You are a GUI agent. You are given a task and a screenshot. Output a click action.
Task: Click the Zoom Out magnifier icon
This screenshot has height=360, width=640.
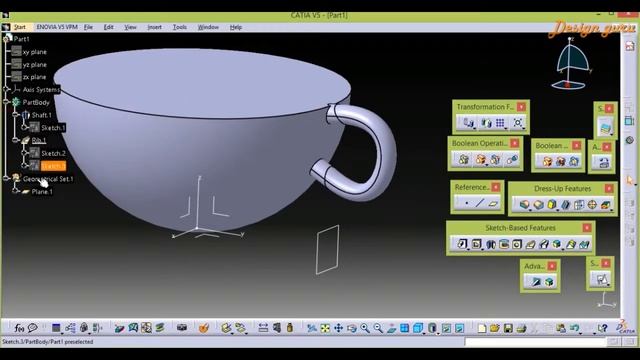pos(378,328)
